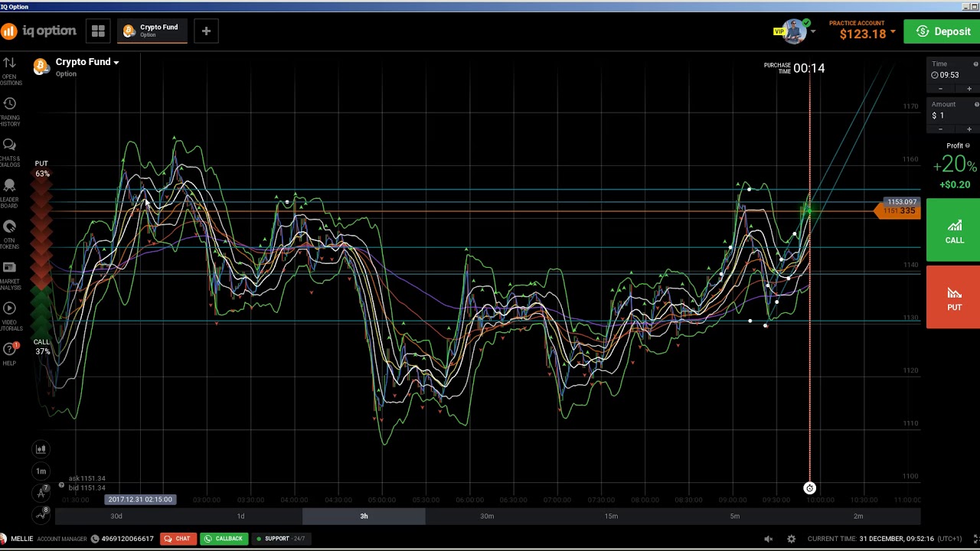Click the phone number 4969120066617
Screen dimensions: 980x551
(x=128, y=539)
